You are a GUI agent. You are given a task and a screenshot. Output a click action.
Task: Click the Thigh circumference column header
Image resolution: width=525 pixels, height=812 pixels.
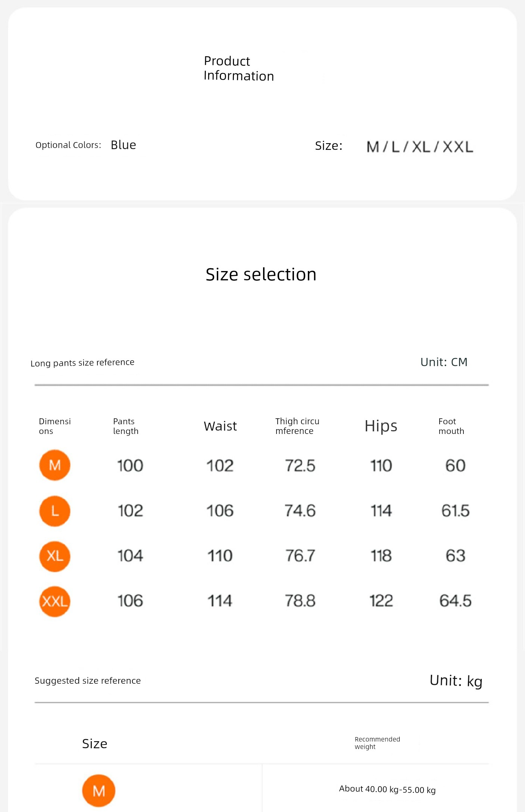coord(297,426)
